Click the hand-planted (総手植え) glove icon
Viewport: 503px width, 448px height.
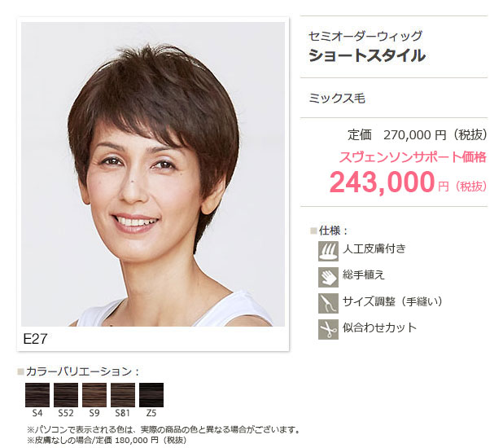[x=328, y=277]
